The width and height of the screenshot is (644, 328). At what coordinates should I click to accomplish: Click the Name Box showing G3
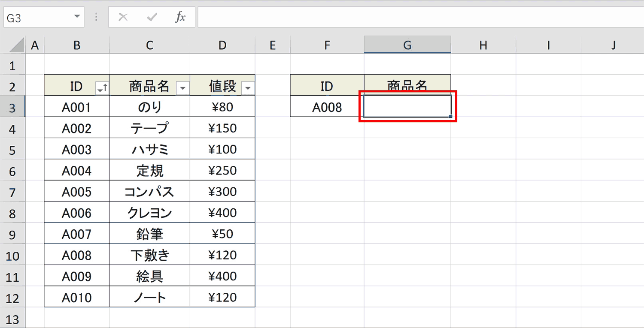(x=39, y=17)
